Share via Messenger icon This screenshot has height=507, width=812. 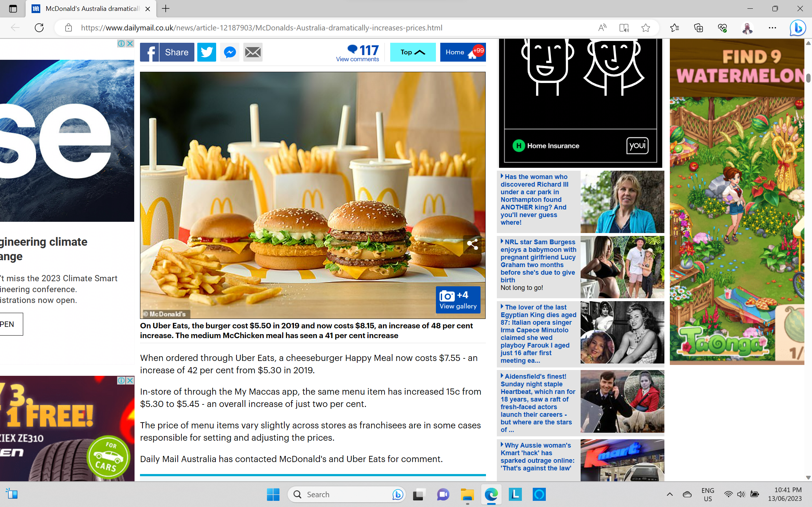point(230,52)
